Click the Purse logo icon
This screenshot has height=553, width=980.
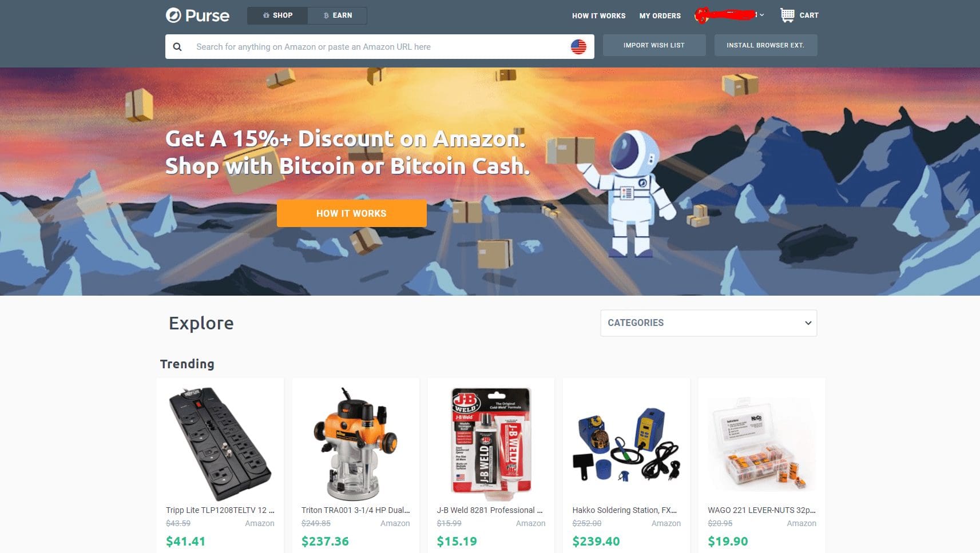click(173, 15)
